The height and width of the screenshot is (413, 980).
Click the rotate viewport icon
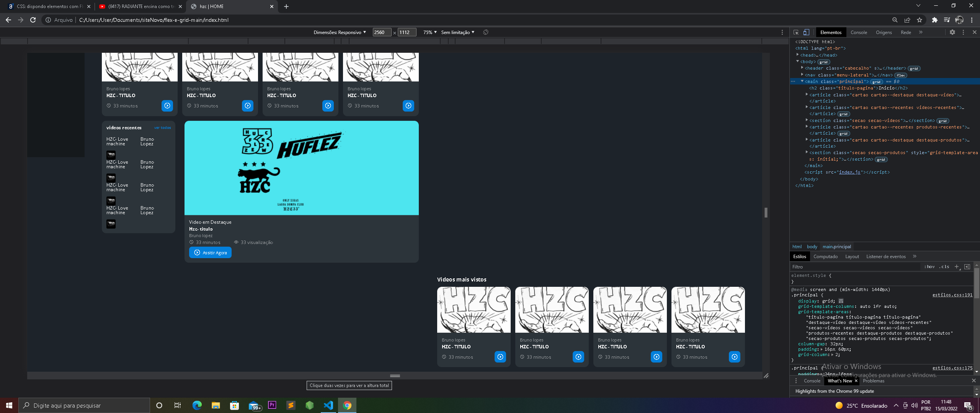[x=486, y=32]
